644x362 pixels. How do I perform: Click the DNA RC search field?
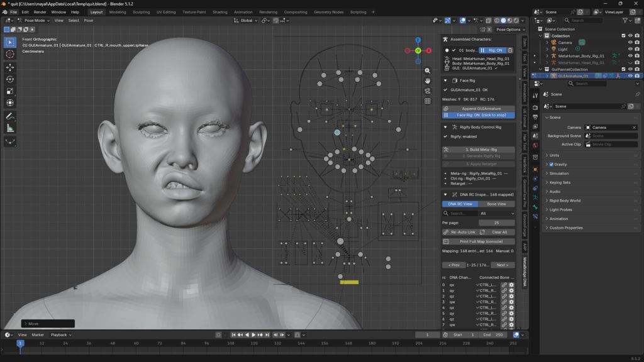[x=460, y=214]
